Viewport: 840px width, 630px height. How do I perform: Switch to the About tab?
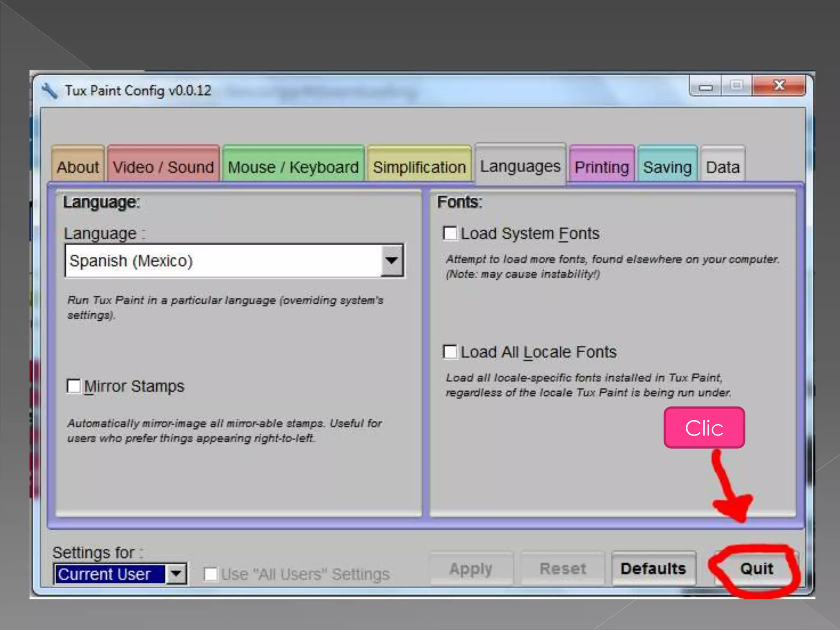(x=78, y=167)
